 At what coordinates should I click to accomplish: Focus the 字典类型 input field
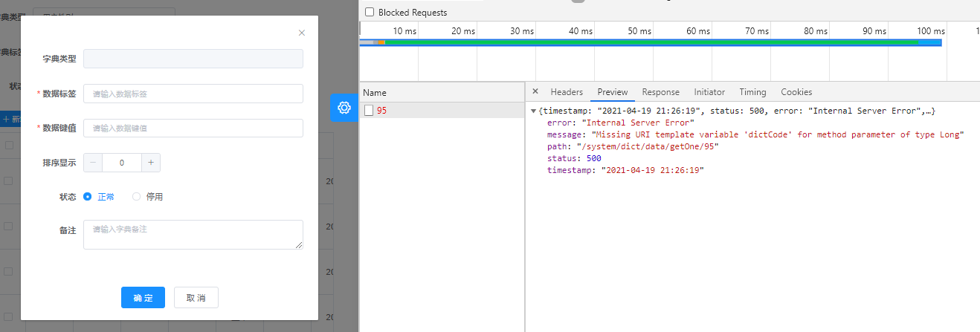tap(193, 59)
